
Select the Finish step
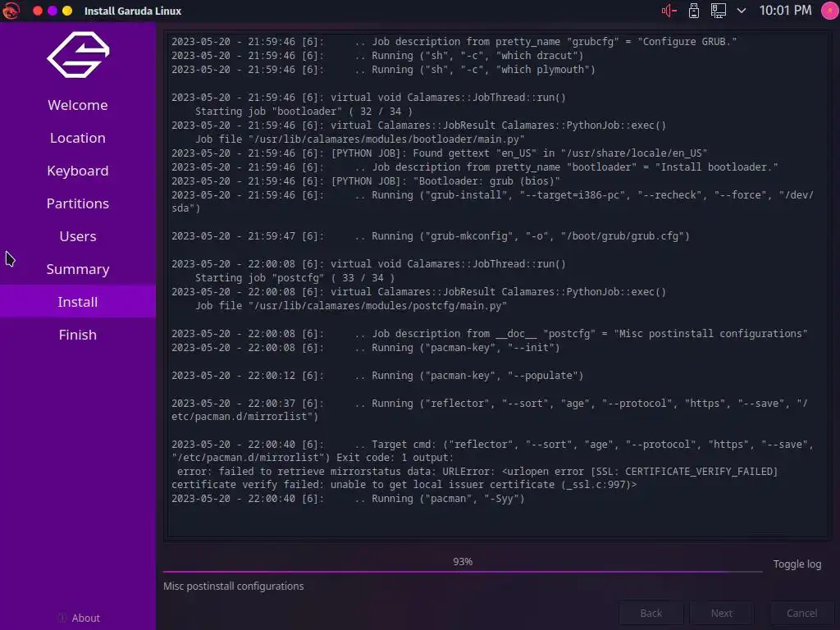click(x=78, y=335)
